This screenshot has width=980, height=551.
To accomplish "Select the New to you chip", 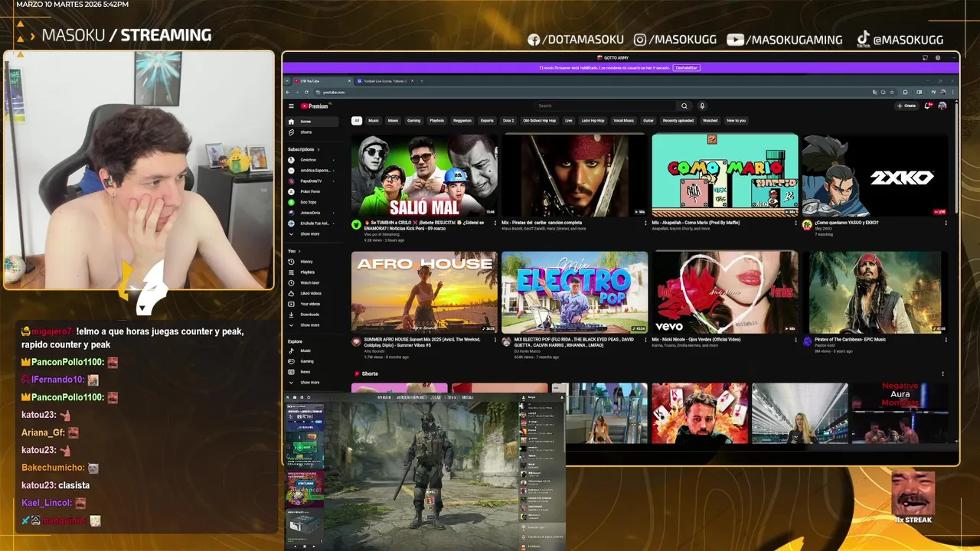I will click(736, 120).
